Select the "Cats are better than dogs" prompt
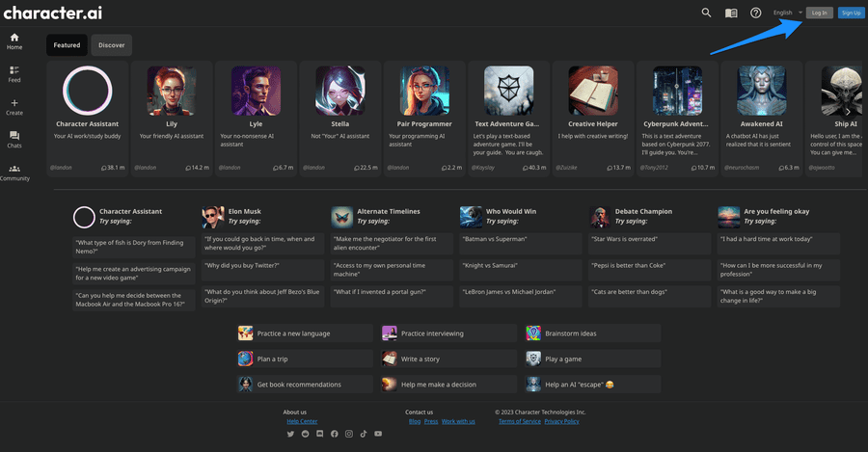The width and height of the screenshot is (868, 452). pos(649,297)
